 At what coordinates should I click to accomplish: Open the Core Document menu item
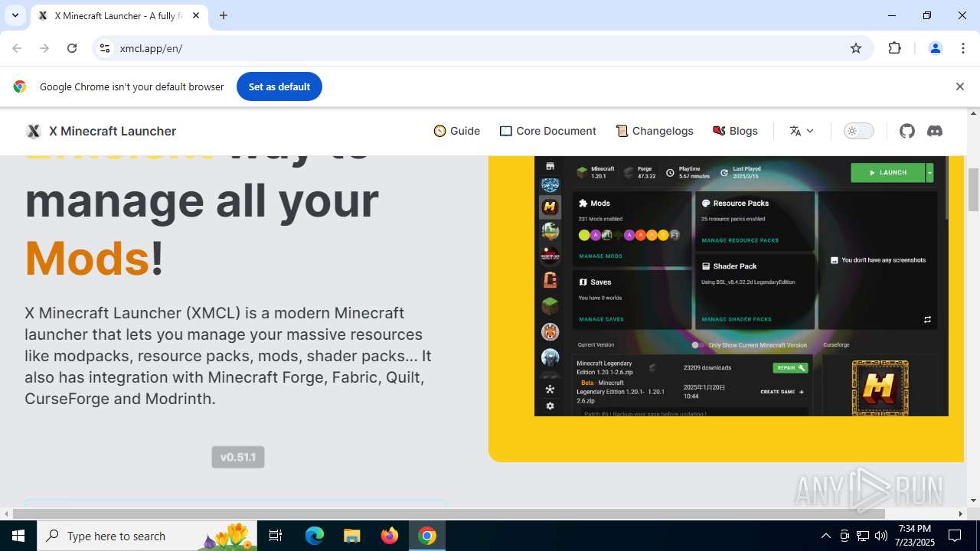coord(547,131)
